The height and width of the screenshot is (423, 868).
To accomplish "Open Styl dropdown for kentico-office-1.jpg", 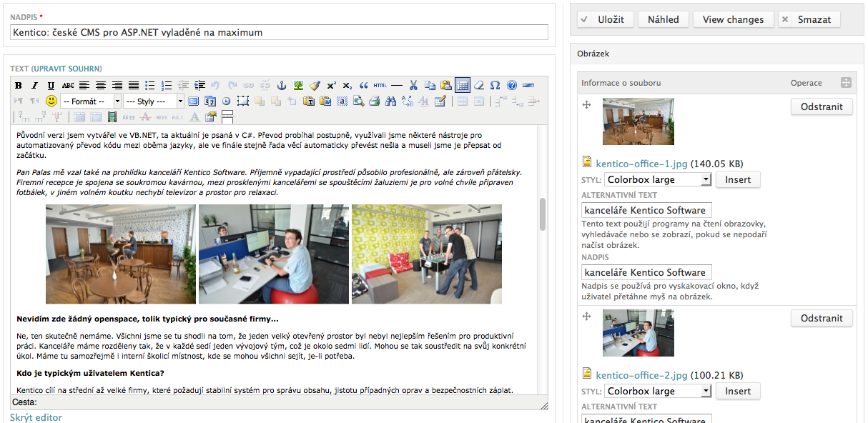I will 658,179.
